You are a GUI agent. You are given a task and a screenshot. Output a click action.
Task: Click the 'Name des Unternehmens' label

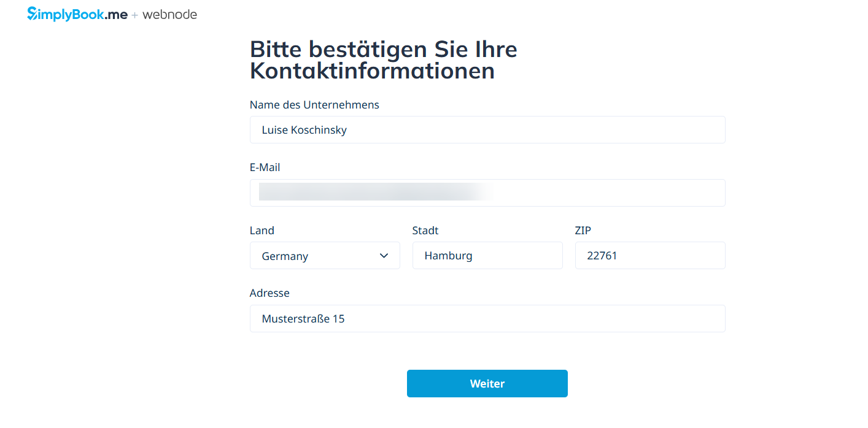(314, 105)
